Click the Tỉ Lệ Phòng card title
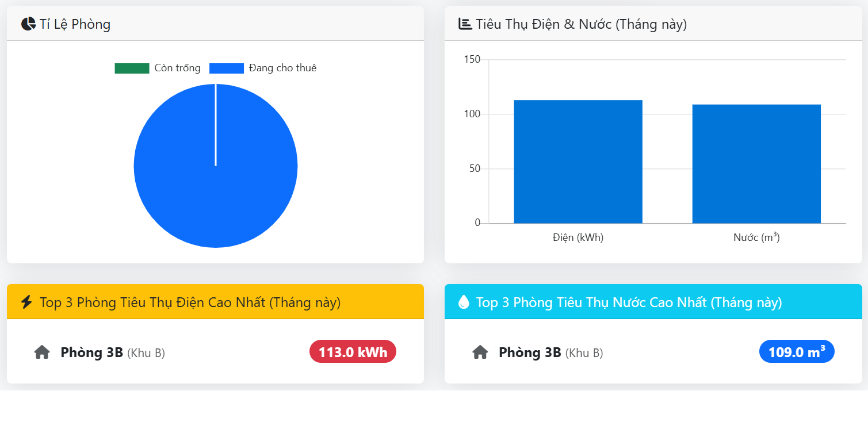The image size is (868, 441). [75, 24]
